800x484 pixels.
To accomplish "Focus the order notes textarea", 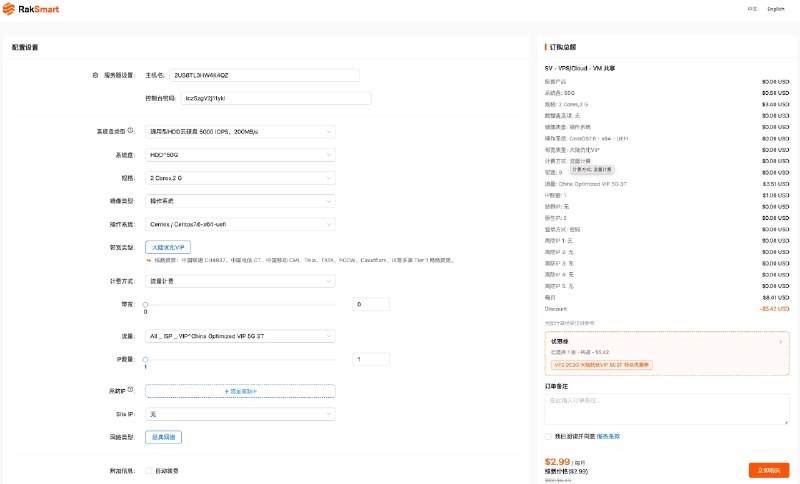I will tap(667, 409).
